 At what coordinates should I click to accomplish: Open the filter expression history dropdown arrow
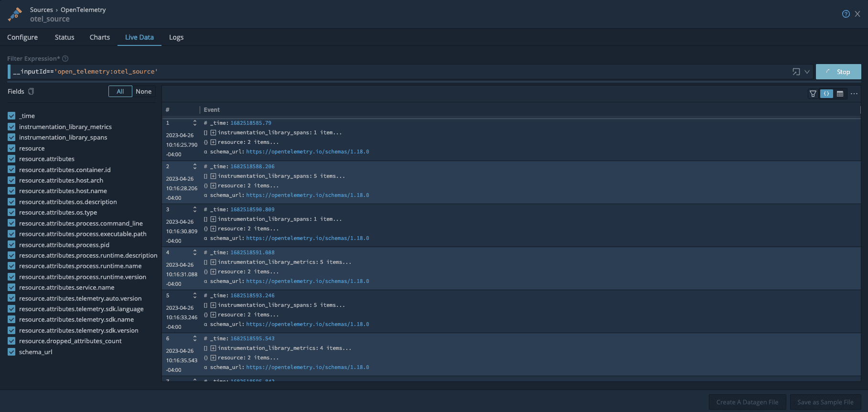coord(807,72)
